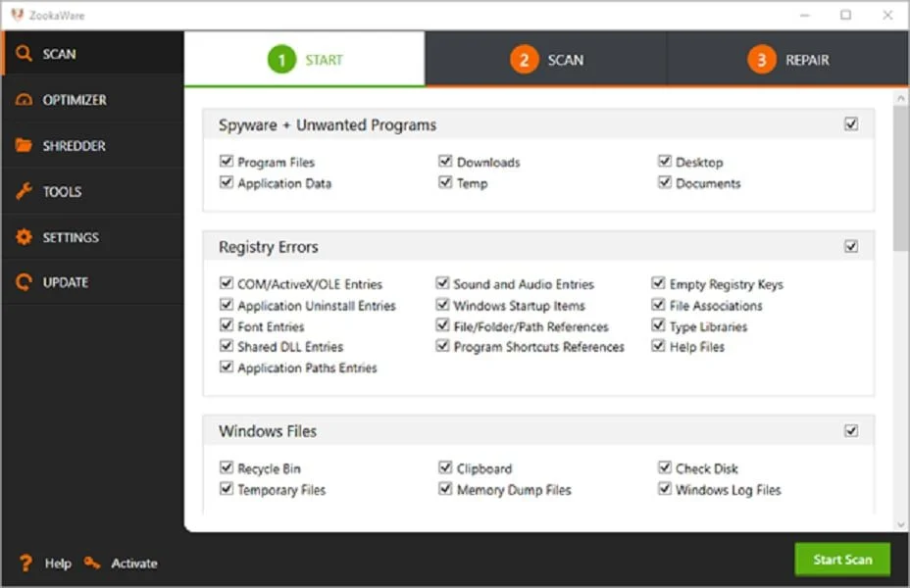Click the Settings gear icon
The image size is (910, 588).
[24, 237]
